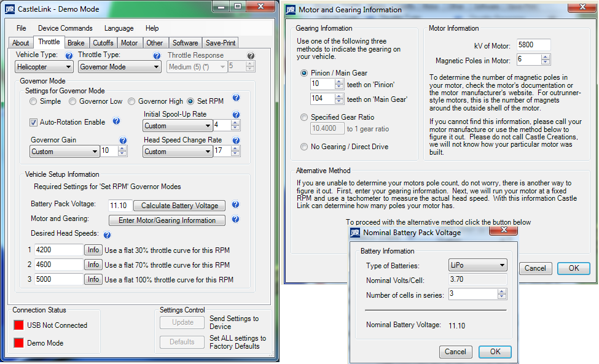The width and height of the screenshot is (599, 364).
Task: Adjust Head Speed Change Rate stepper
Action: pyautogui.click(x=235, y=151)
